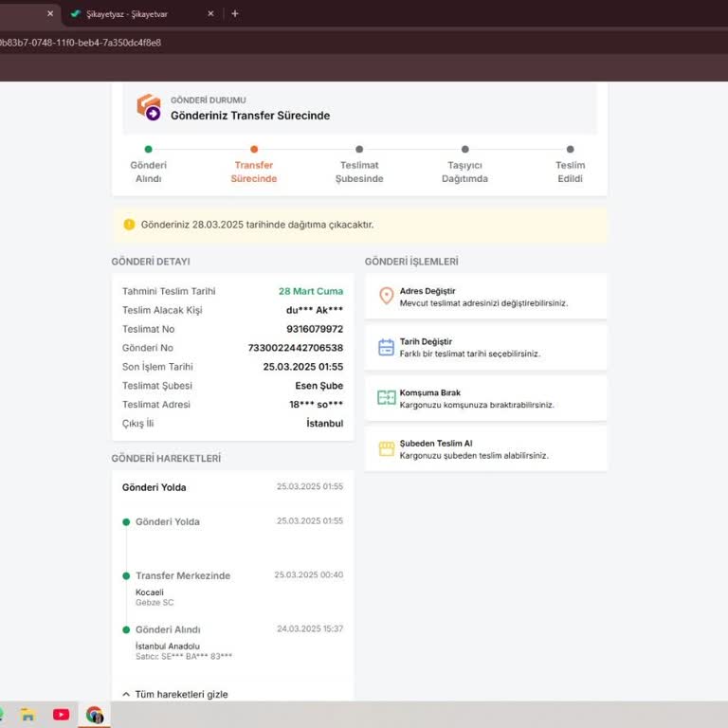Screen dimensions: 728x728
Task: Click the Transfer Merkezinde timeline entry
Action: [x=183, y=575]
